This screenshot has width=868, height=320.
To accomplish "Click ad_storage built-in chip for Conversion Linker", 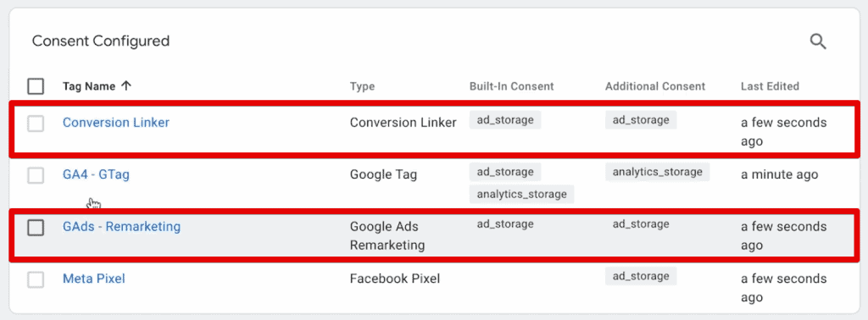I will coord(505,120).
